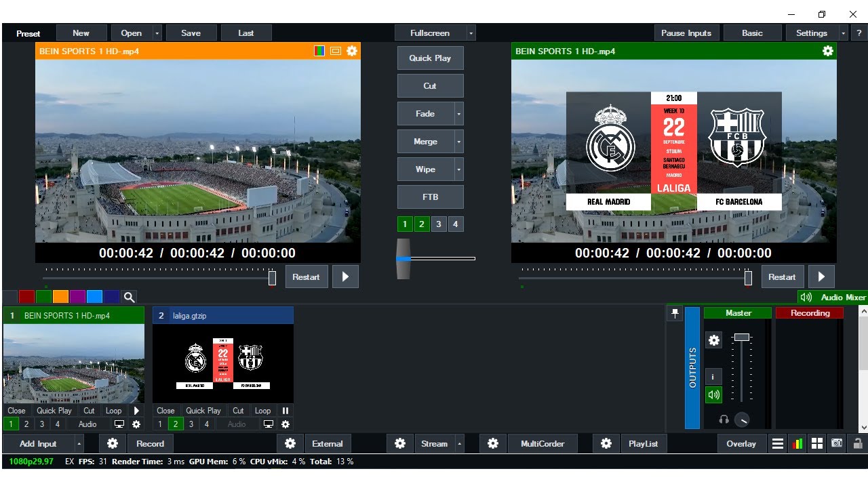This screenshot has height=488, width=868.
Task: Open settings gear on BEIN SPORTS input
Action: click(136, 424)
